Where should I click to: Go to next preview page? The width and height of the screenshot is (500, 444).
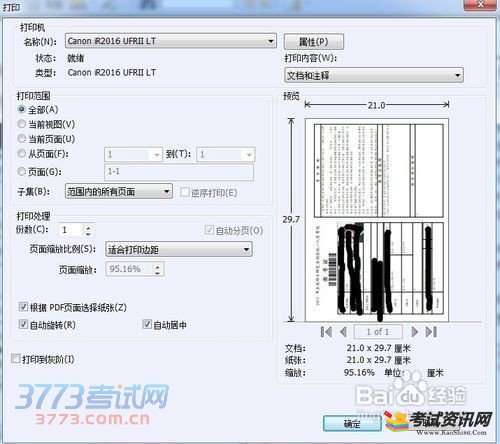click(x=415, y=332)
